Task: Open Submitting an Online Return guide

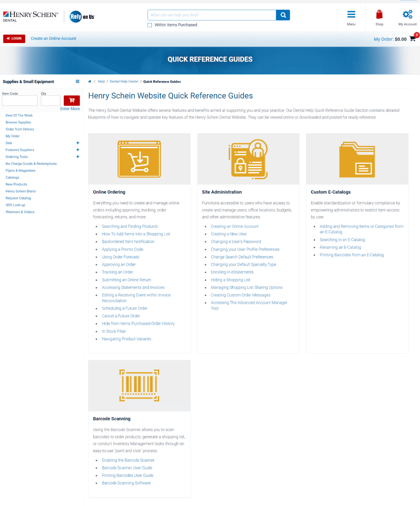Action: pos(127,280)
